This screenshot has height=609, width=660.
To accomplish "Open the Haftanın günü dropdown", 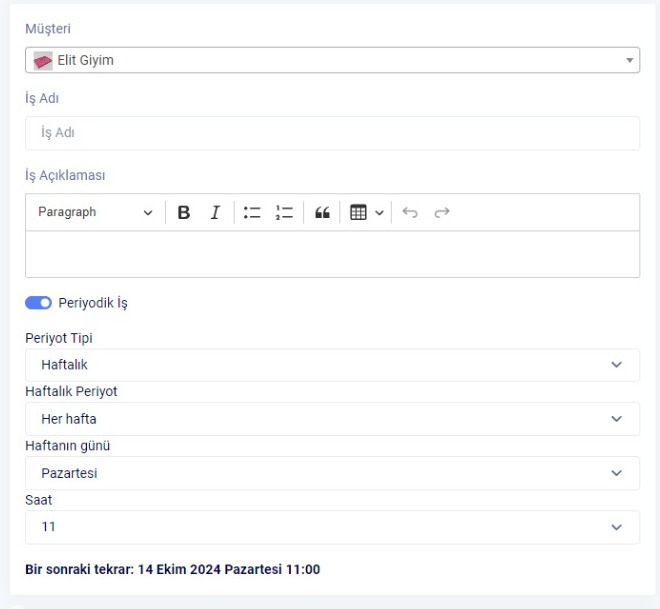I will click(x=332, y=473).
